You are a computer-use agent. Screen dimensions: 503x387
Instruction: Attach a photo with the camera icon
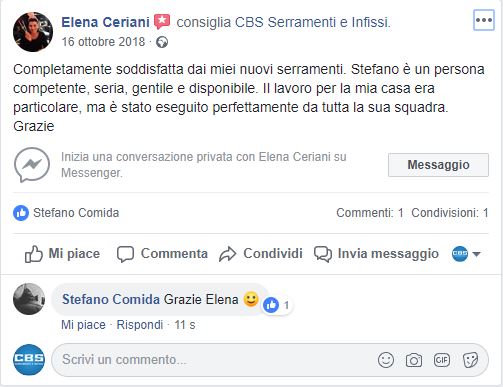414,360
